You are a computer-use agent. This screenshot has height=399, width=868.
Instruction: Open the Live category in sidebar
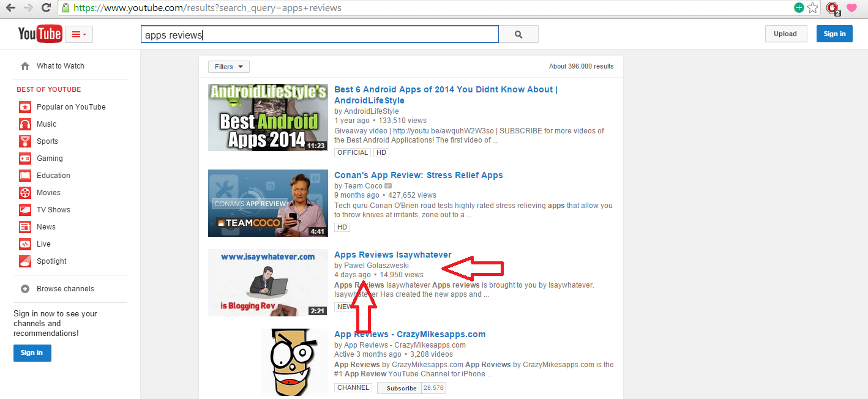(x=43, y=244)
